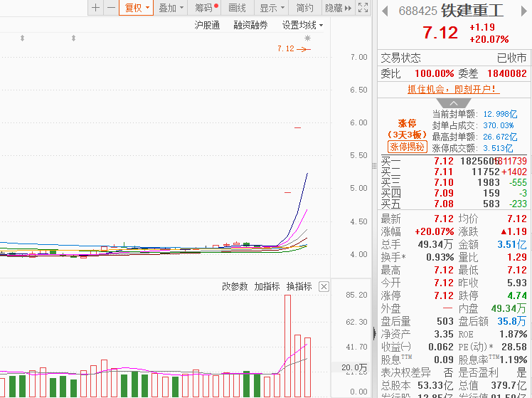Open the 叠加 overlay dropdown

coord(171,8)
